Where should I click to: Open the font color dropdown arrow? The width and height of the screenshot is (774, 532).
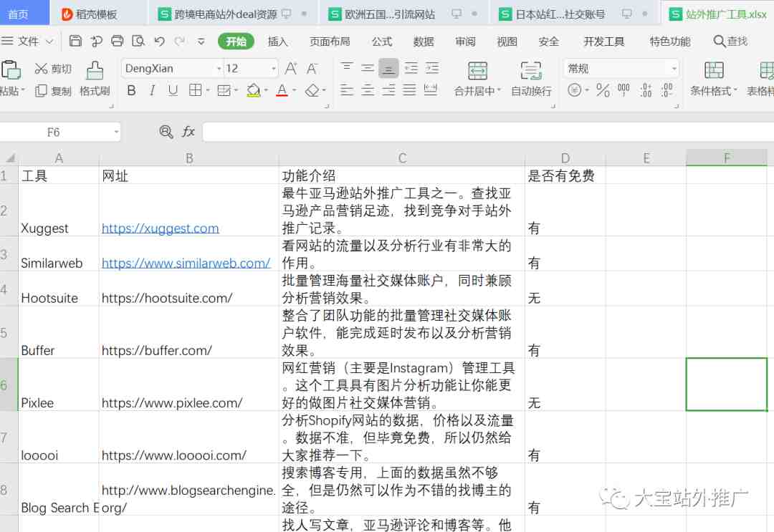tap(295, 91)
